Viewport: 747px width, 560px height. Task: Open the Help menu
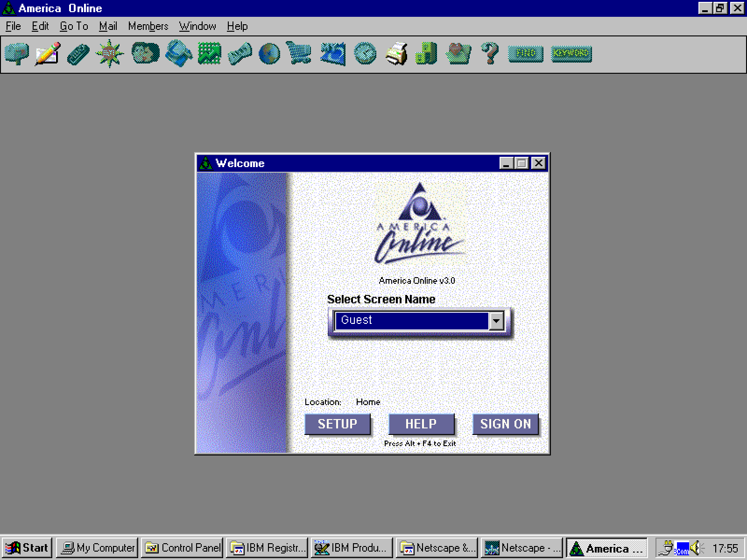237,26
